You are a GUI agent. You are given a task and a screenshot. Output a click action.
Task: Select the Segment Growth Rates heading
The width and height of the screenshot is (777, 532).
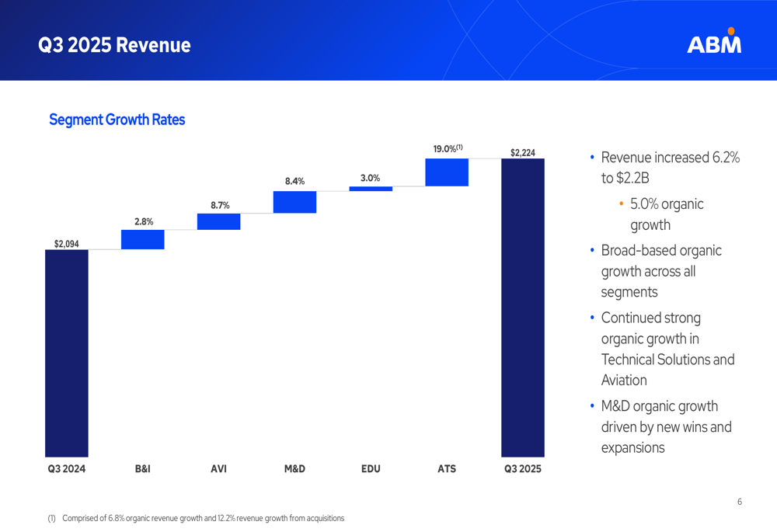(117, 120)
